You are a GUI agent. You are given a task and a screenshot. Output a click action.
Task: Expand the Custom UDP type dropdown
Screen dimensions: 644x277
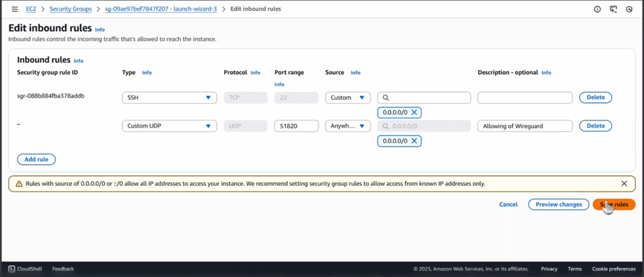click(x=169, y=126)
